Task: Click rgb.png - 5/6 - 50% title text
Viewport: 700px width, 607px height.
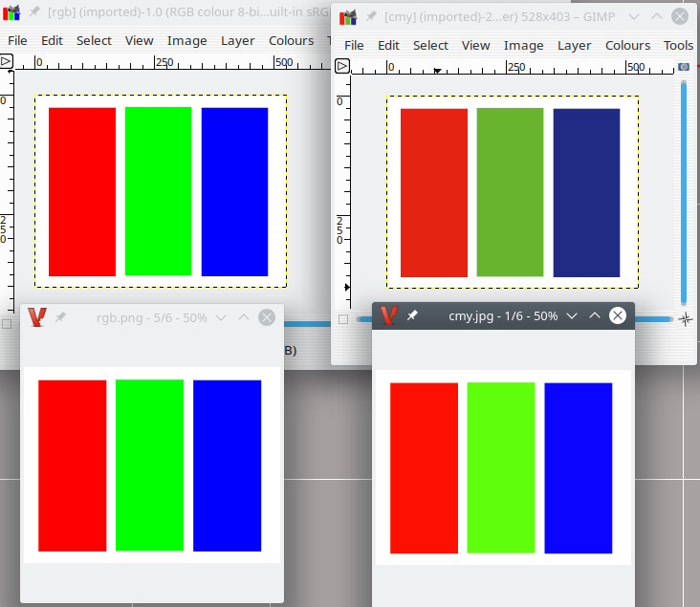Action: [152, 317]
